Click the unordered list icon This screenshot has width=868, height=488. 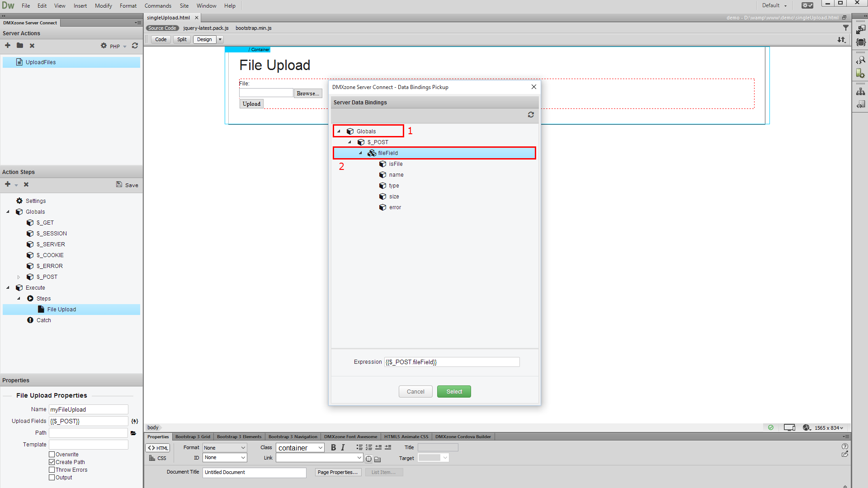[x=359, y=447]
